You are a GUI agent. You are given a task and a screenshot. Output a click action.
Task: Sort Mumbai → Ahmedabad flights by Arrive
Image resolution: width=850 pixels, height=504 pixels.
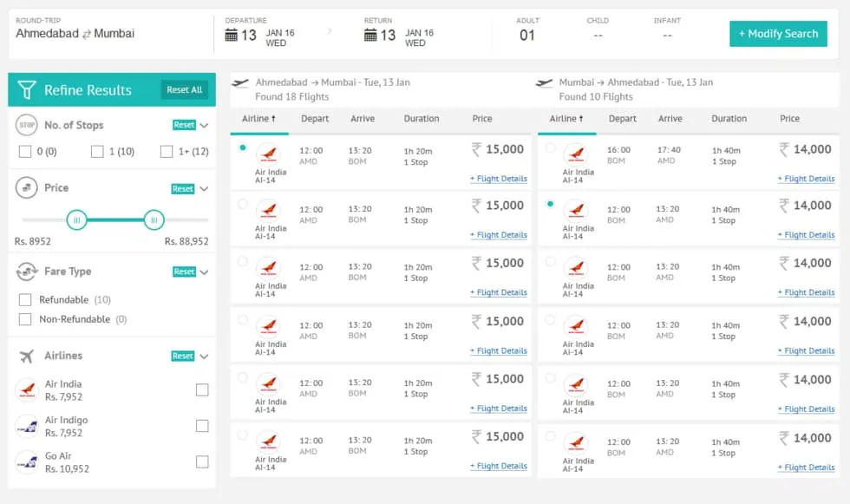[670, 119]
